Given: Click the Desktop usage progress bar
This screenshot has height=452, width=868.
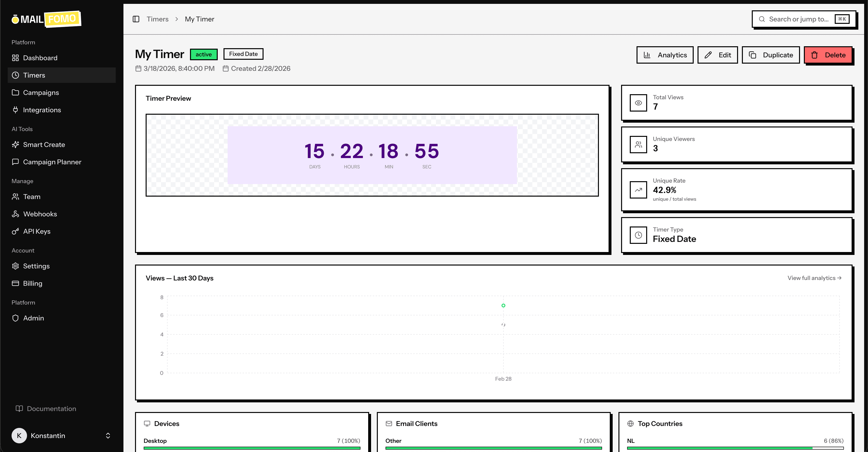Looking at the screenshot, I should point(252,448).
